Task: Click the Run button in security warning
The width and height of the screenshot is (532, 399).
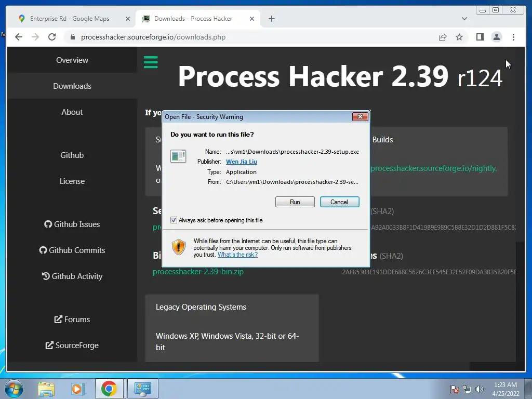Action: point(295,202)
